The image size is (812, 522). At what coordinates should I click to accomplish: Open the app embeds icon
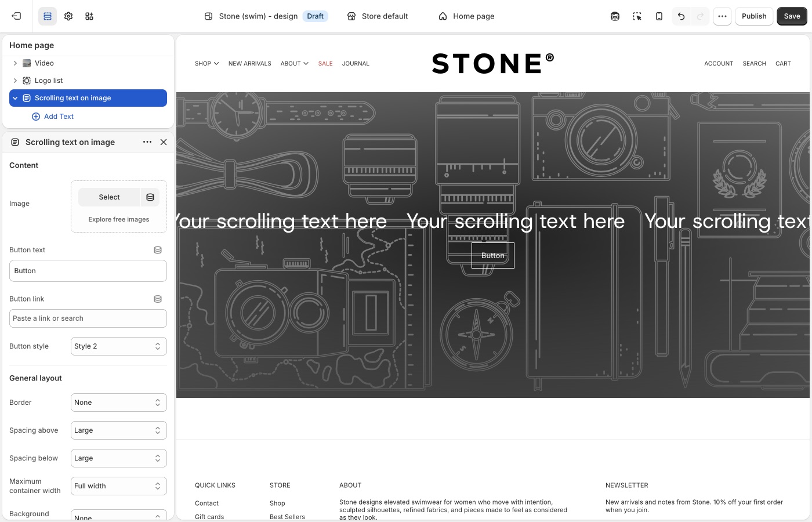point(89,16)
